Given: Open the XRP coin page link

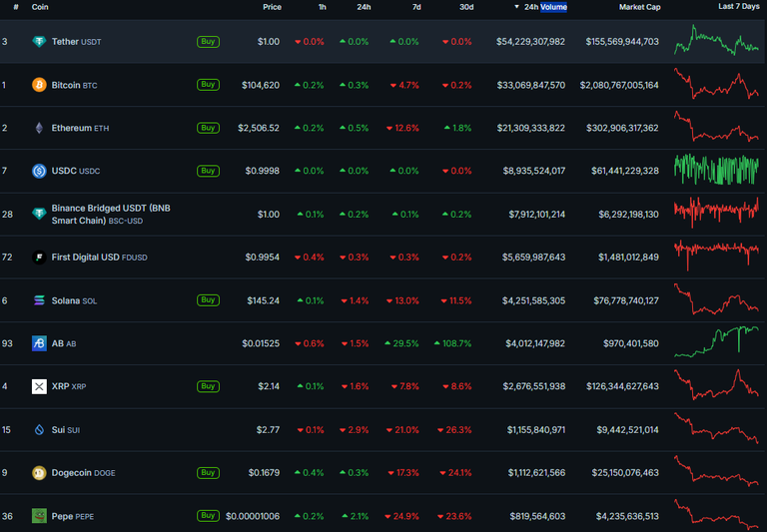Looking at the screenshot, I should coord(69,386).
